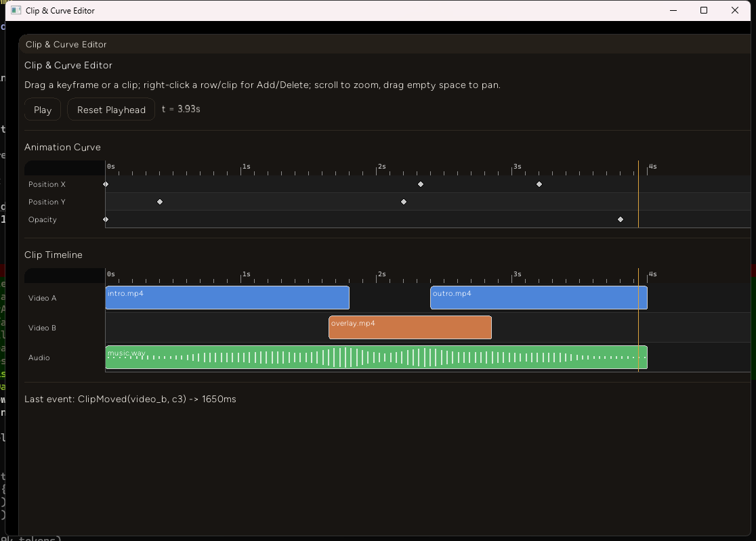This screenshot has width=756, height=541.
Task: Click the 1s mark on Animation Curve ruler
Action: pyautogui.click(x=246, y=167)
